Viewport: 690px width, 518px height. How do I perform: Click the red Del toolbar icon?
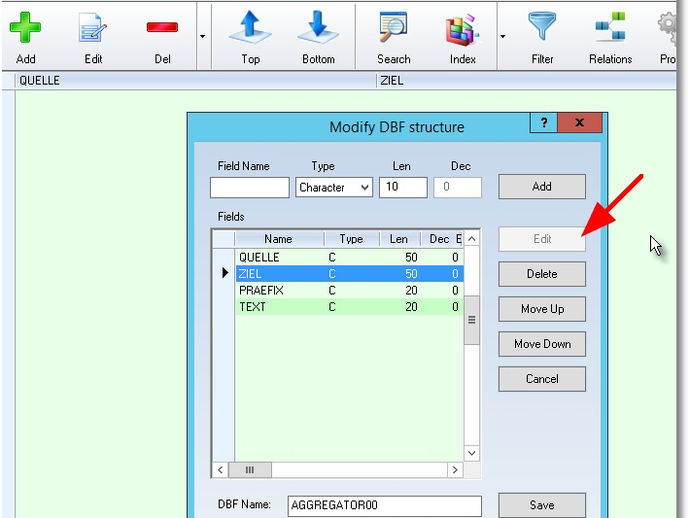click(x=162, y=27)
